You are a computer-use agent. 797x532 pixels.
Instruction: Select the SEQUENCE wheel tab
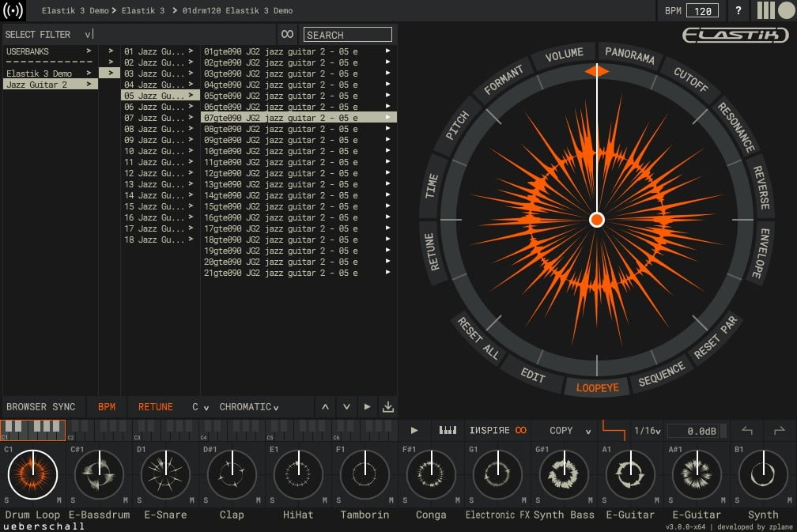(x=661, y=375)
